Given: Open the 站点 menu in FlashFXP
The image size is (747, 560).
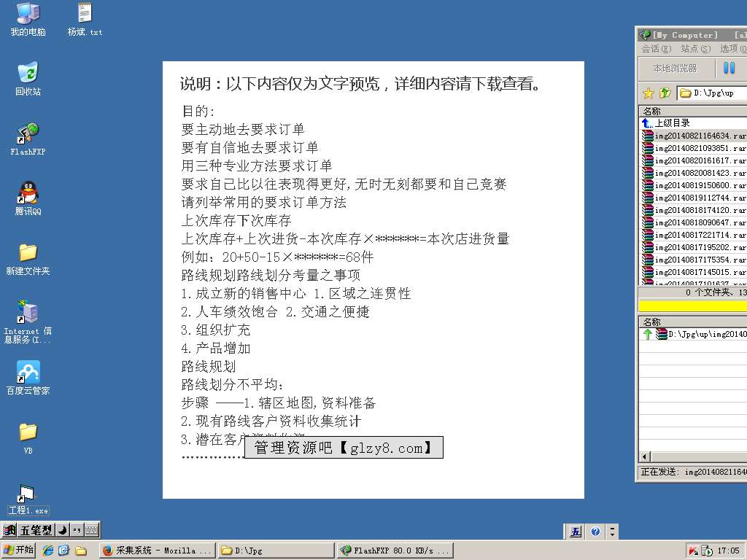Looking at the screenshot, I should pyautogui.click(x=695, y=49).
